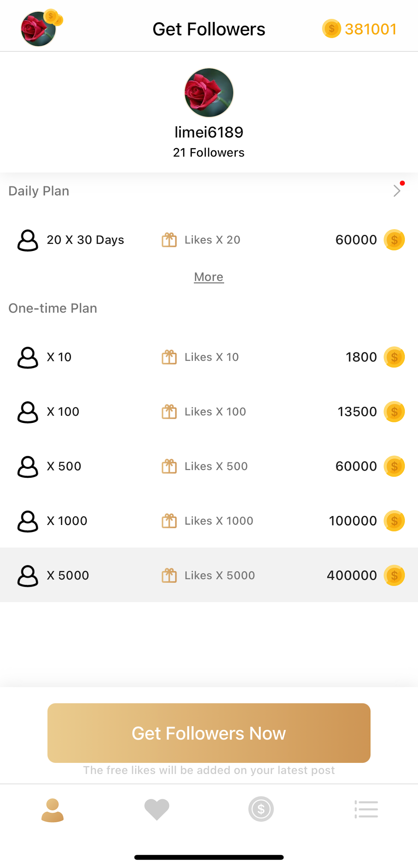The image size is (418, 868).
Task: Tap the Likes X 10 gift icon
Action: pyautogui.click(x=169, y=357)
